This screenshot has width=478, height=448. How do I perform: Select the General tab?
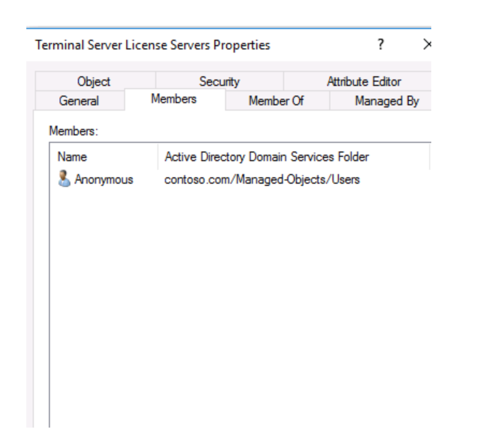tap(79, 101)
